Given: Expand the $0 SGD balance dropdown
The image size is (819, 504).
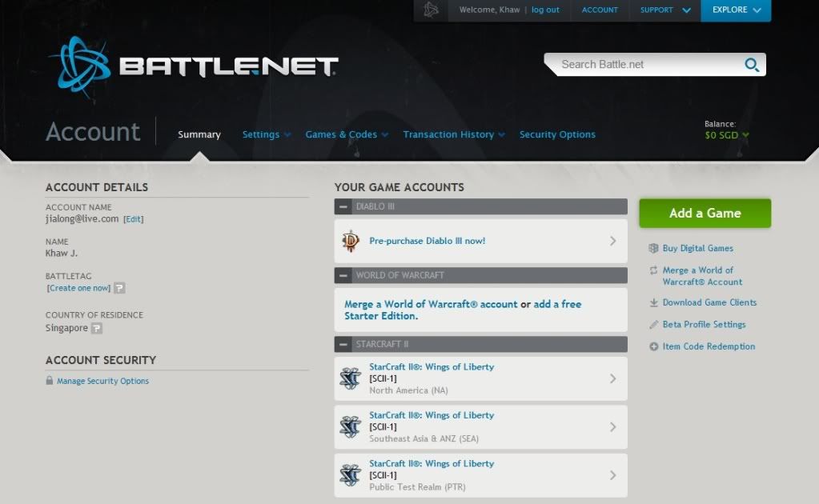Looking at the screenshot, I should [x=727, y=135].
